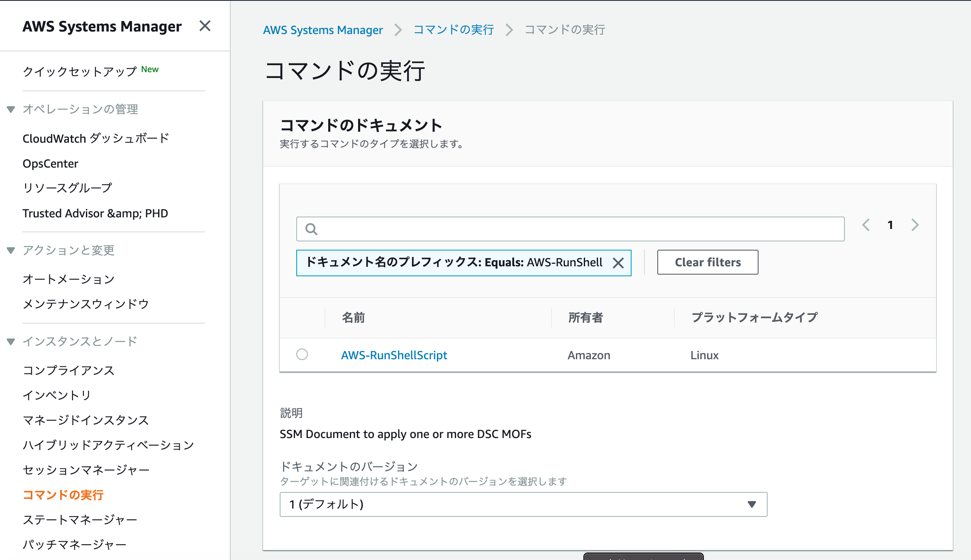Screen dimensions: 971x560
Task: Click the Linux platform cell
Action: click(705, 355)
